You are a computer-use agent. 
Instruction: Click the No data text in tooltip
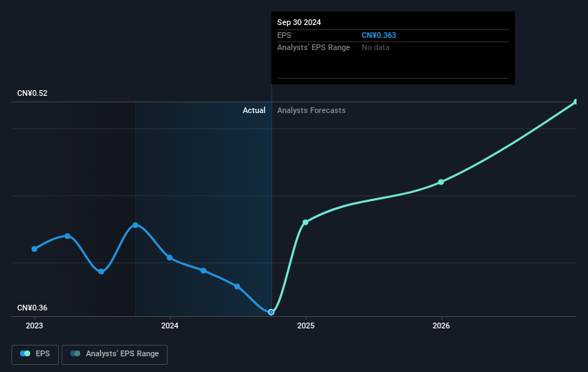click(375, 48)
